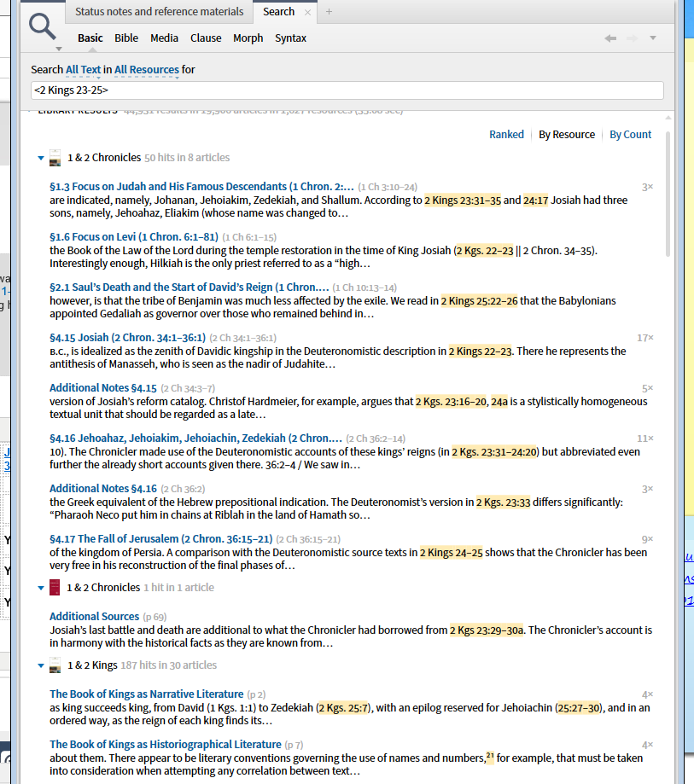Image resolution: width=694 pixels, height=784 pixels.
Task: Click the 17× hit count for §4.15 Josiah
Action: click(x=645, y=338)
